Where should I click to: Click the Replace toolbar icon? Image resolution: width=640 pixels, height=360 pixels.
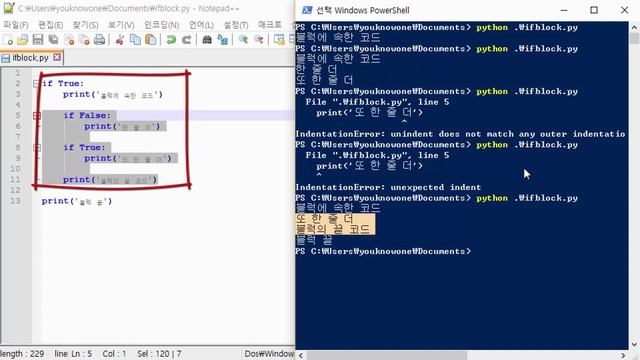click(x=222, y=40)
